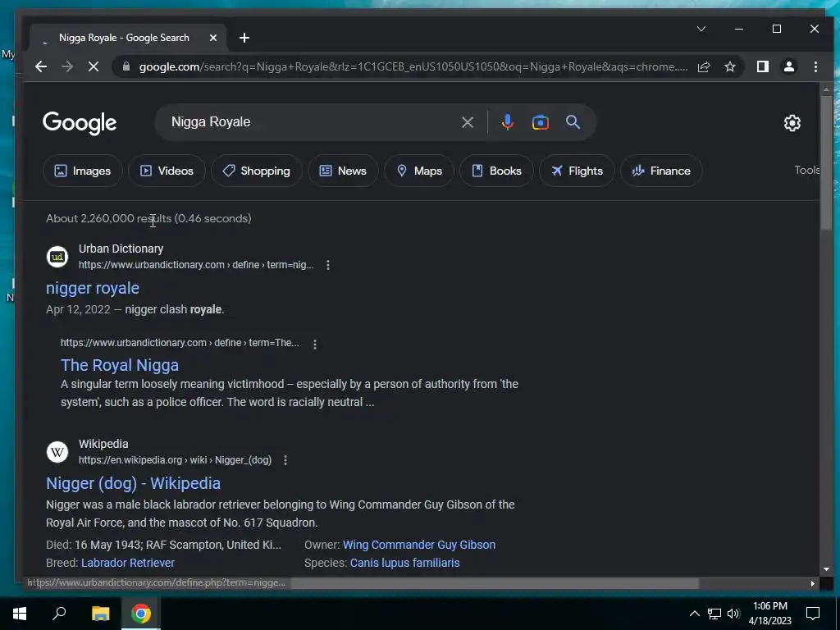Open the tab search dropdown
Screen dimensions: 840x630
pyautogui.click(x=701, y=29)
